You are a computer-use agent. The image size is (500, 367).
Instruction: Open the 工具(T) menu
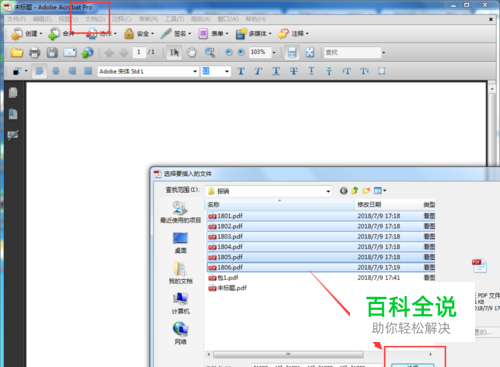[174, 19]
